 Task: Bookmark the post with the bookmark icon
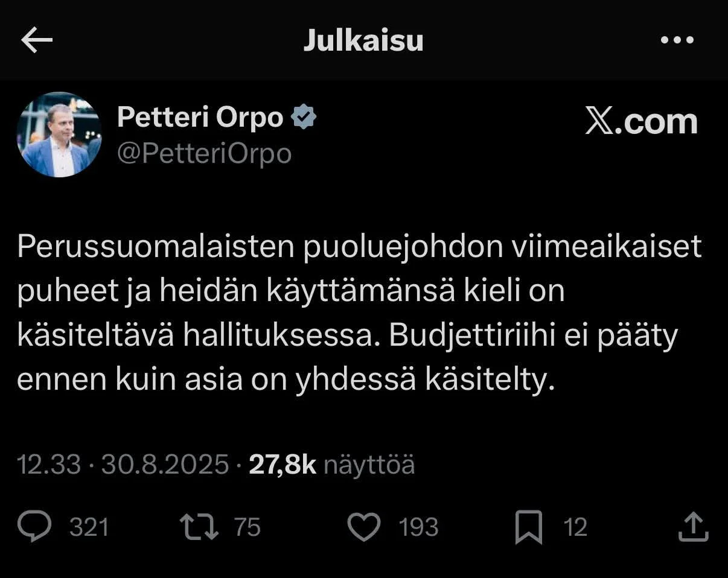pyautogui.click(x=529, y=527)
